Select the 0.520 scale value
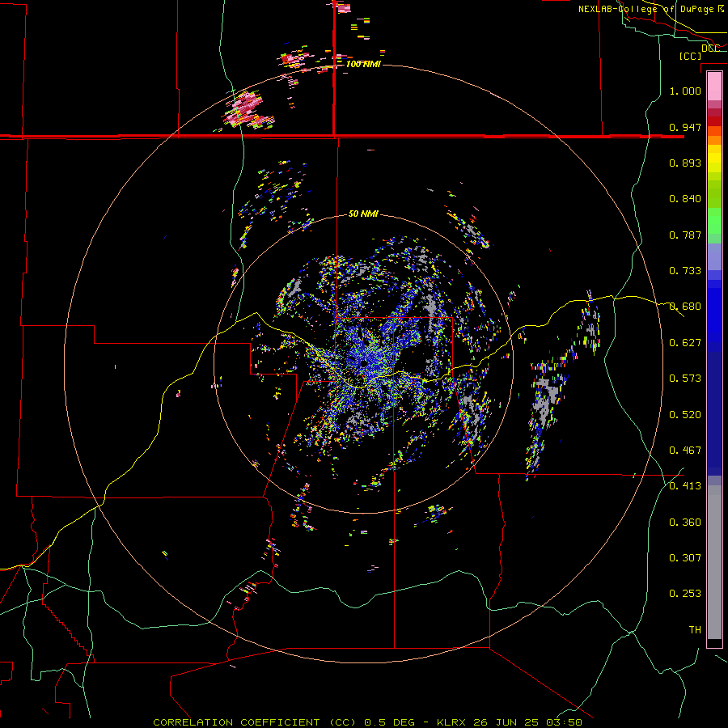 685,415
